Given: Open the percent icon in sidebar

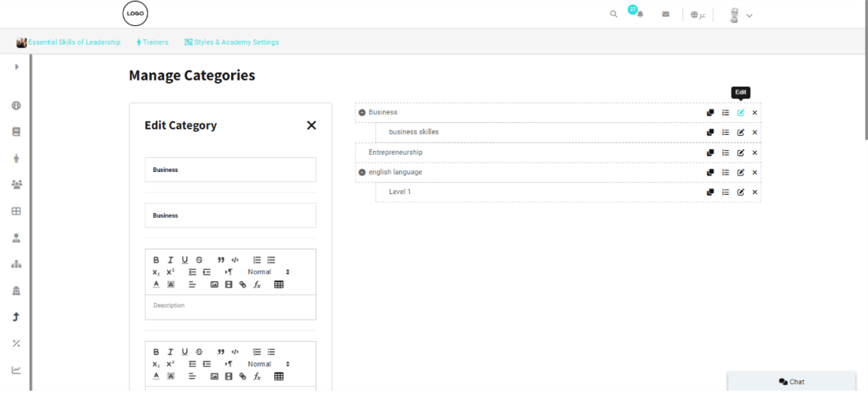Looking at the screenshot, I should [x=16, y=343].
